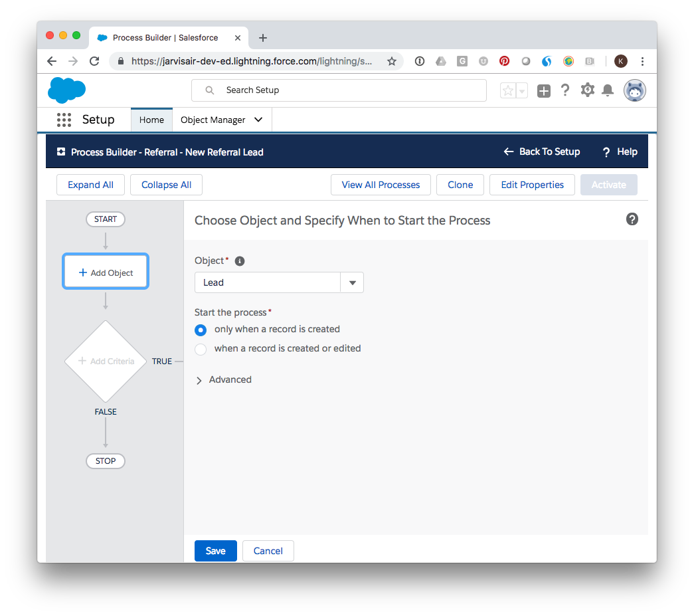Open the Object dropdown arrow
The image size is (694, 616).
[352, 282]
